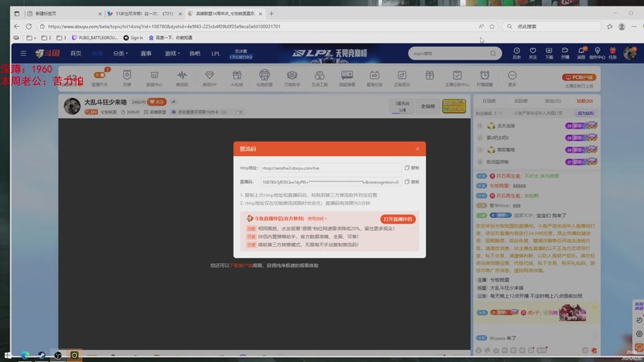Viewport: 644px width, 362px height.
Task: Click inside the 直播码 text field
Action: [331, 182]
